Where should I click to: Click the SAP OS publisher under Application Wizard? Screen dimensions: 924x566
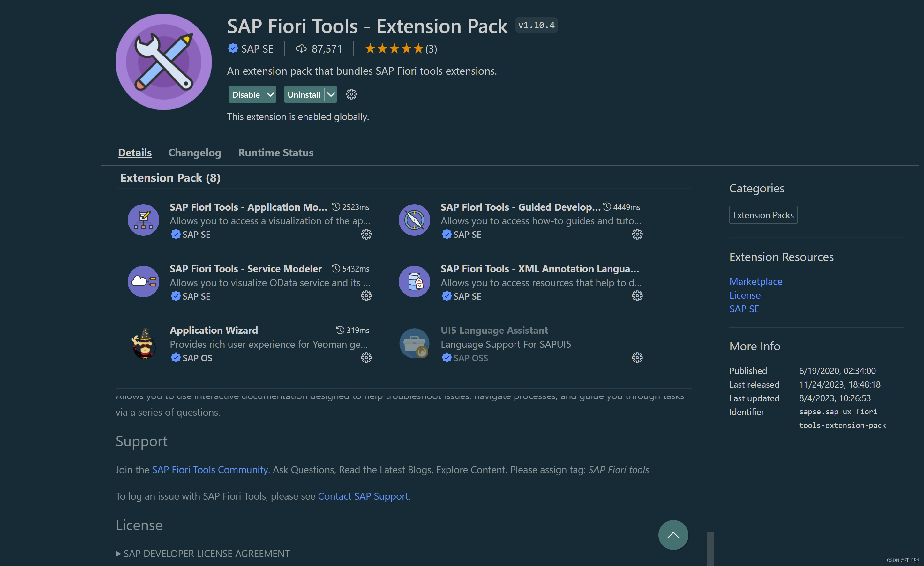click(x=197, y=358)
